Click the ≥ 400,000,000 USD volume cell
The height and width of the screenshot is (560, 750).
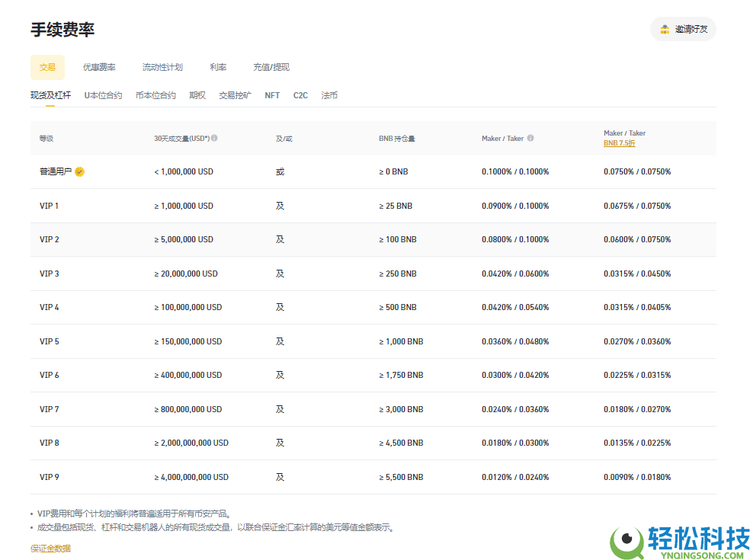(188, 375)
